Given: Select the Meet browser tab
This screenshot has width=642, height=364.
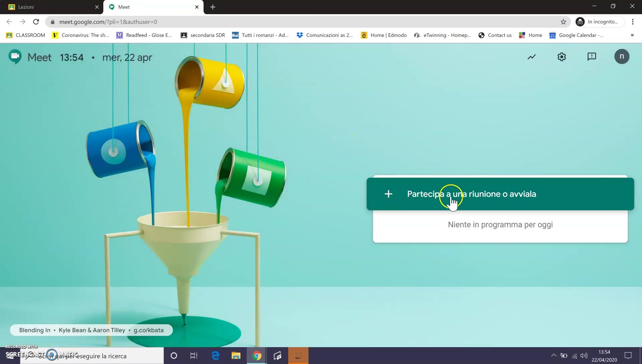Looking at the screenshot, I should coord(154,7).
